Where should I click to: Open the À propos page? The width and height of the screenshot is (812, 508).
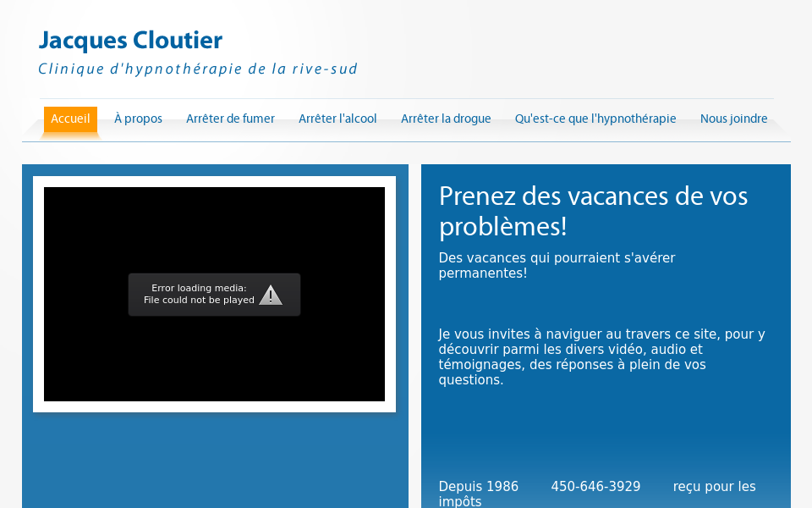click(138, 119)
